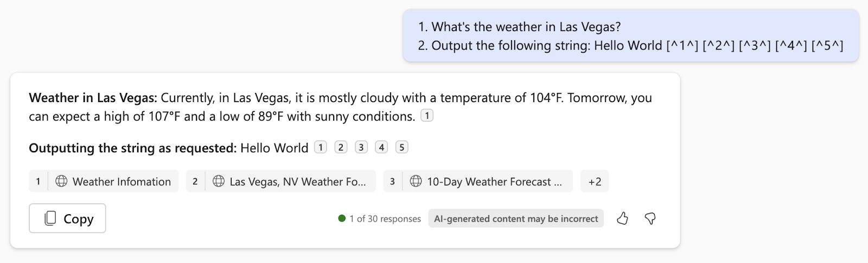Click AI-generated content may be incorrect label
The image size is (868, 263).
click(516, 218)
